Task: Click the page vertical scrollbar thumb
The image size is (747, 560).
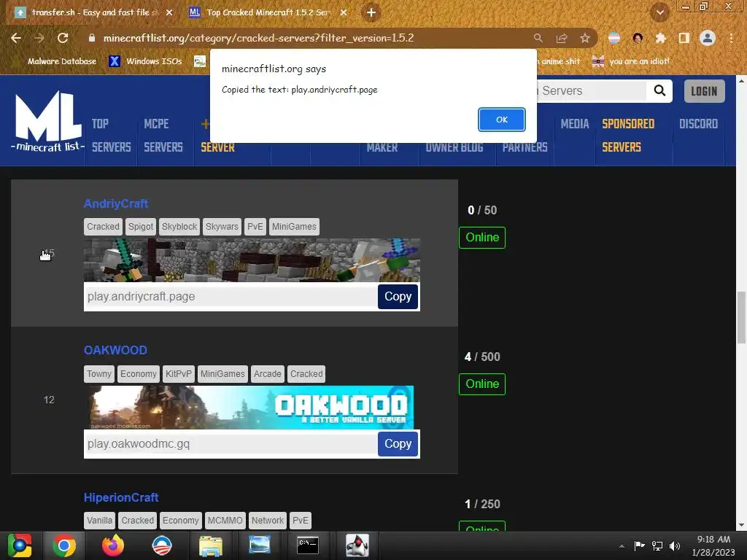Action: tap(741, 317)
